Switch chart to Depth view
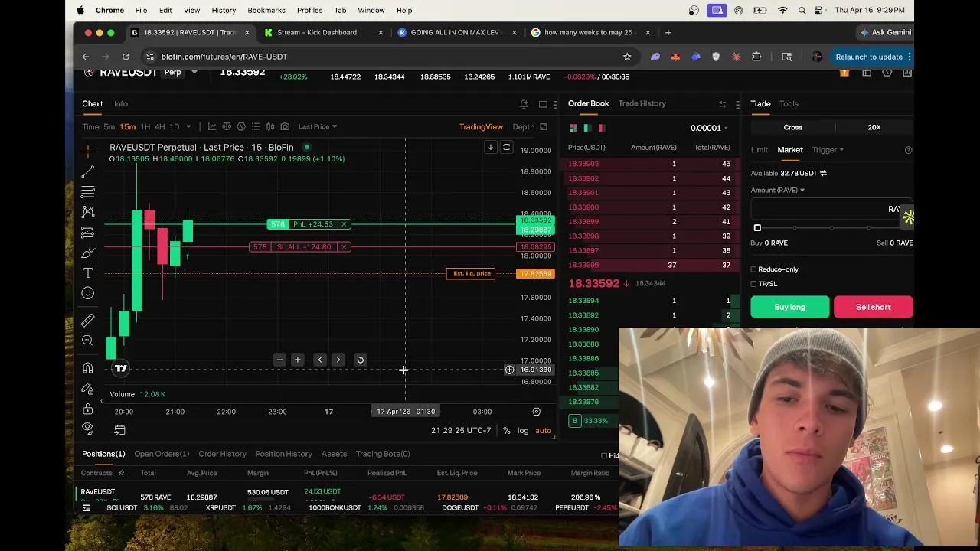This screenshot has height=551, width=980. 523,127
